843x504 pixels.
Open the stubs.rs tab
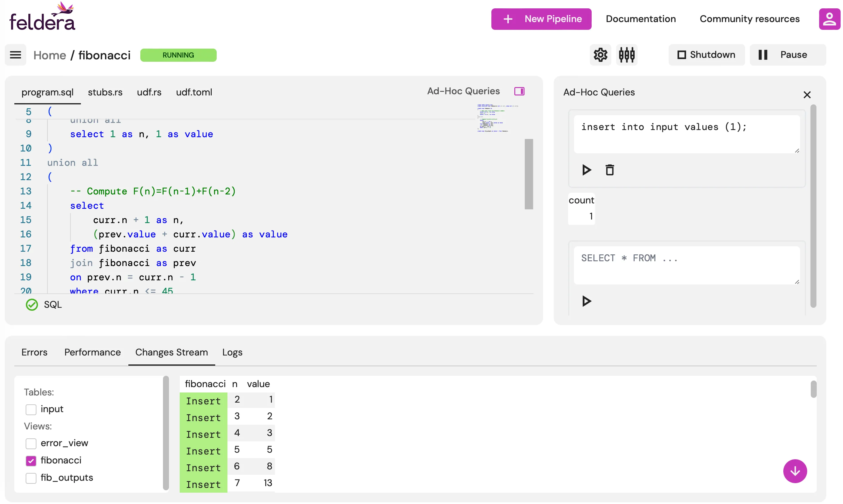[105, 92]
